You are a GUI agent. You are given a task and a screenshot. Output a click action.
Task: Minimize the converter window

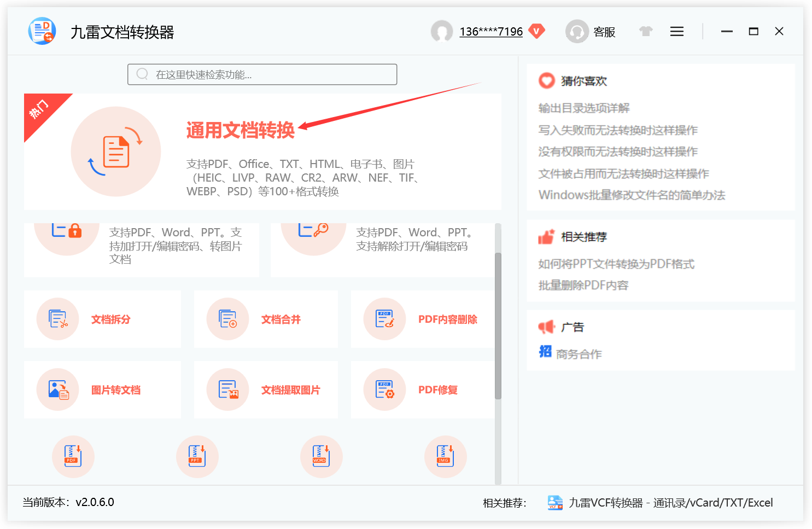tap(727, 32)
